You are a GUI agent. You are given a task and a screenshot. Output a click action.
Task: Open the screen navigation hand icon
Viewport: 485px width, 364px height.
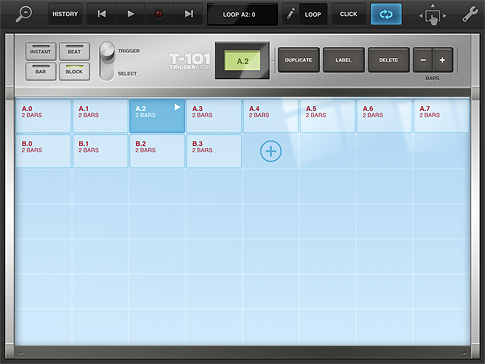(433, 15)
